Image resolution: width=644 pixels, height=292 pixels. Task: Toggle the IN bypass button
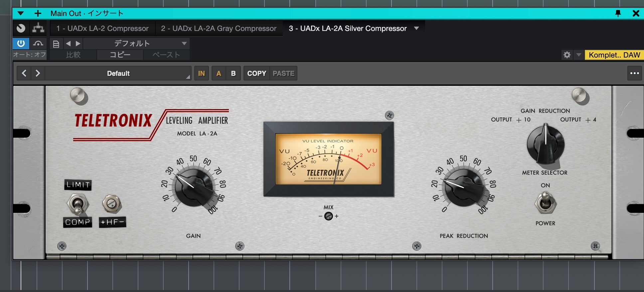point(202,73)
